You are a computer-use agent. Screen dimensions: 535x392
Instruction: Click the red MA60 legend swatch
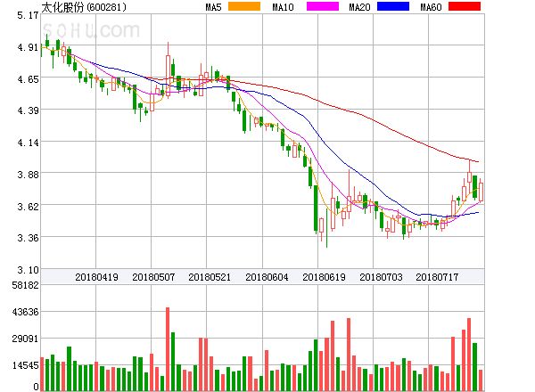point(465,6)
